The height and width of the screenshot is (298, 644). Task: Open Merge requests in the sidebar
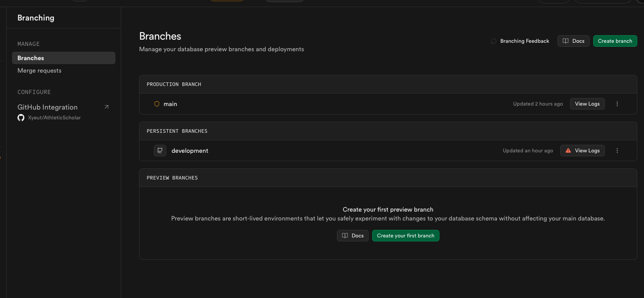tap(39, 70)
